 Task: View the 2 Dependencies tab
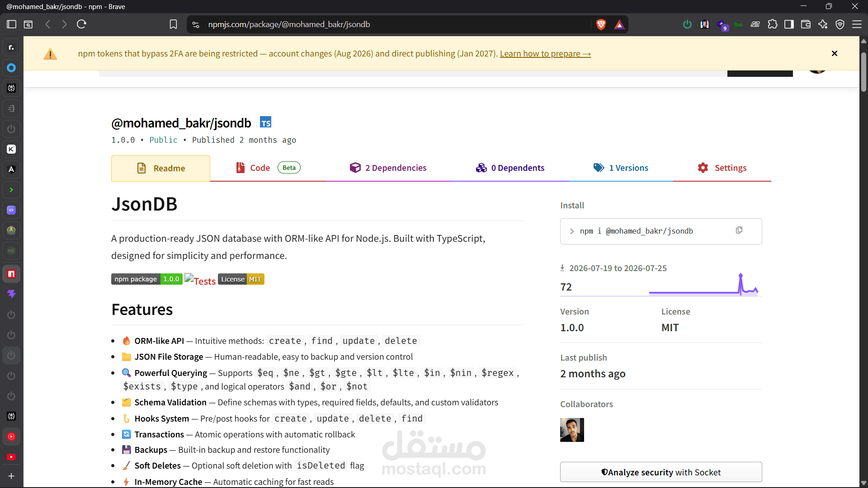click(x=388, y=168)
